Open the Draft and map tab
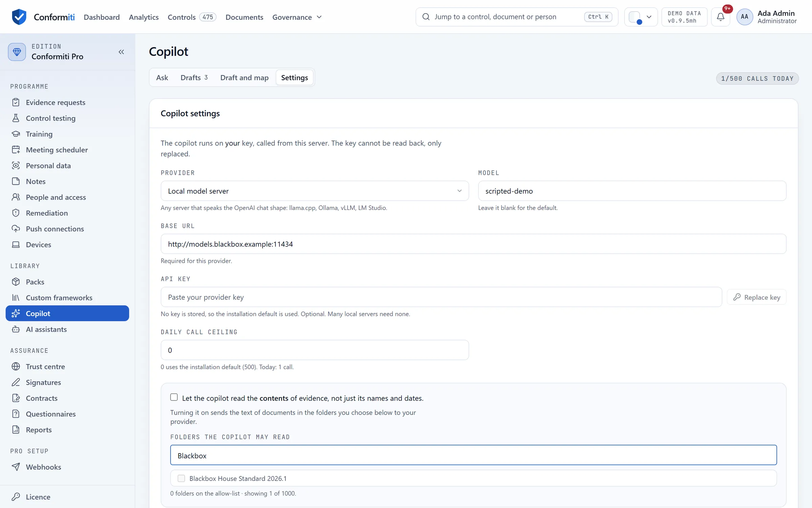812x508 pixels. click(x=244, y=78)
